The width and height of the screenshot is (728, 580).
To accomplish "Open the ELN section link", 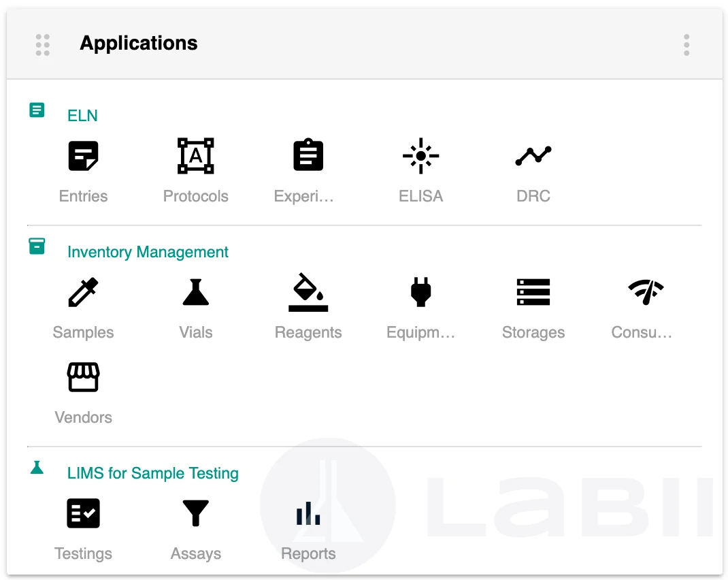I will click(82, 116).
